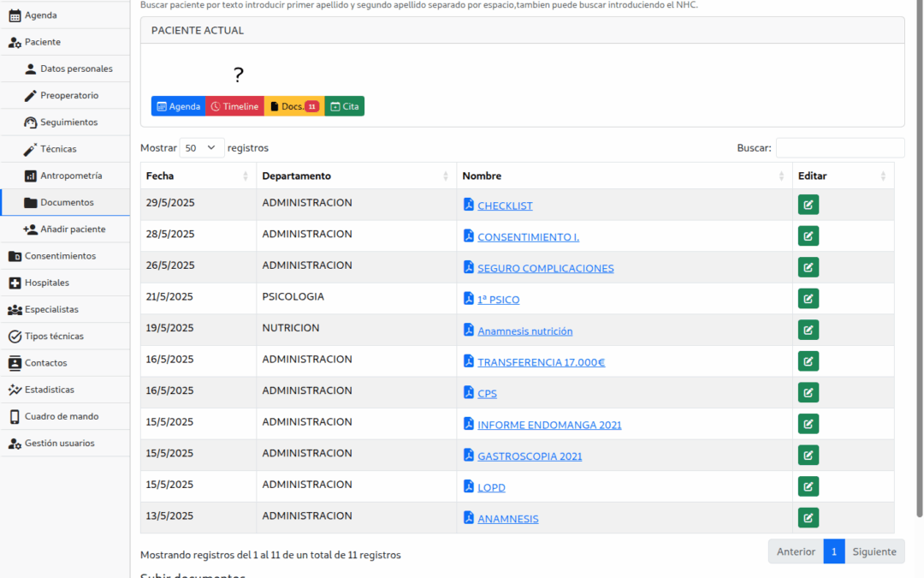Select Paciente in the sidebar
Screen dimensions: 924x578
65,42
